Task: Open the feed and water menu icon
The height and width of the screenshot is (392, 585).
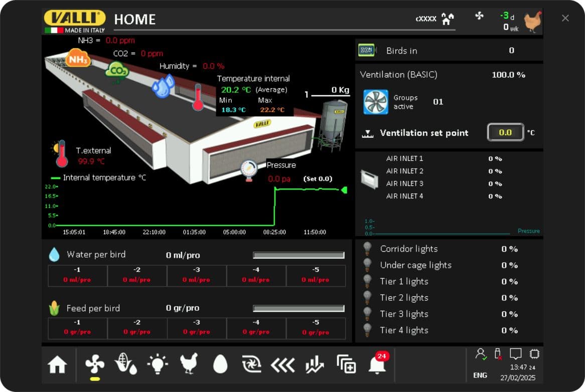Action: point(126,364)
